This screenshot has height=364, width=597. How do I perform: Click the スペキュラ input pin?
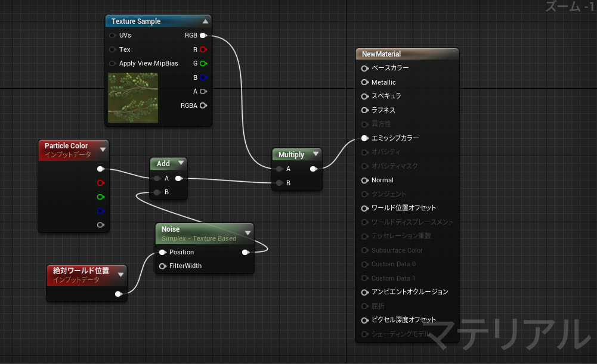365,97
